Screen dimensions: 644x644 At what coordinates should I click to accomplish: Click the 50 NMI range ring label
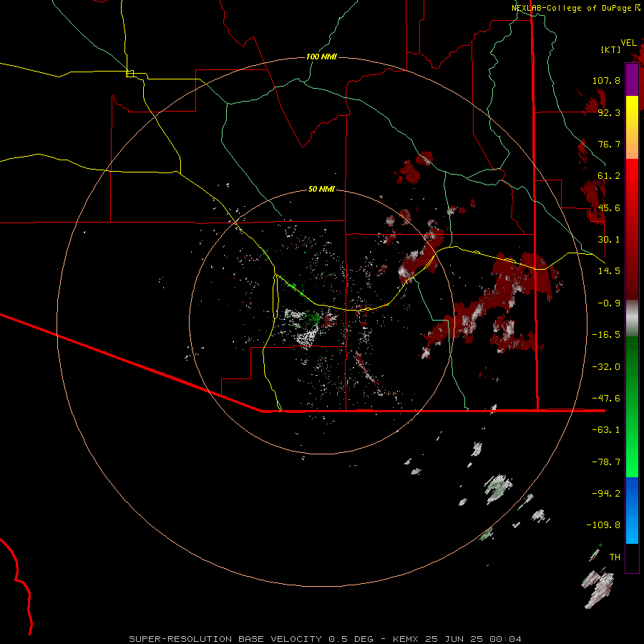[321, 189]
